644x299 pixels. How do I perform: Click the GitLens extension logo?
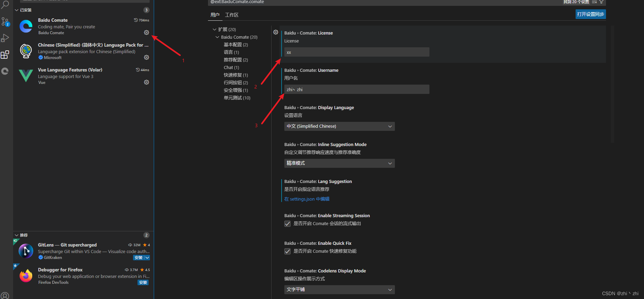click(26, 251)
